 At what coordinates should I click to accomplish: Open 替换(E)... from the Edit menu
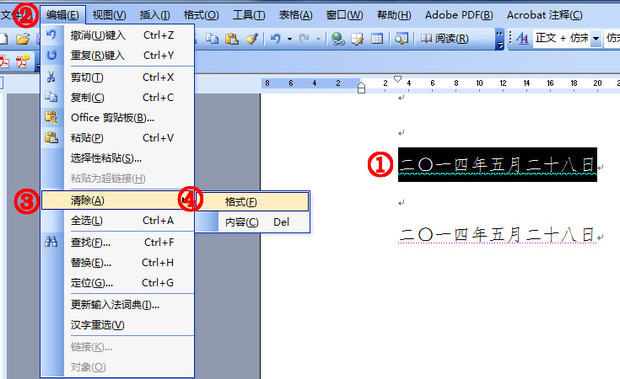pyautogui.click(x=118, y=262)
